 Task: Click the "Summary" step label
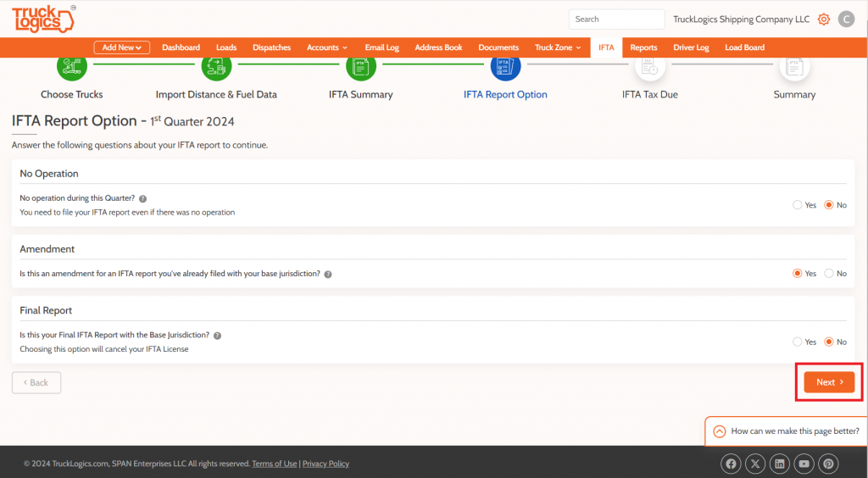tap(794, 95)
